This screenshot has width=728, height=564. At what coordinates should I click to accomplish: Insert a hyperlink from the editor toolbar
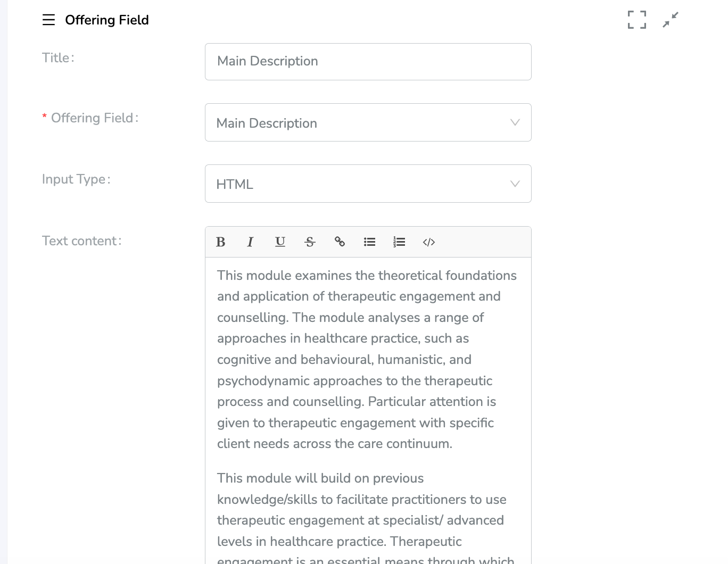[x=340, y=242]
